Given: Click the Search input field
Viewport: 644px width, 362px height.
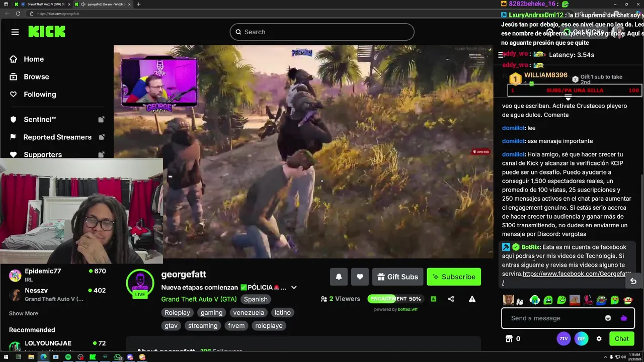Looking at the screenshot, I should 322,32.
